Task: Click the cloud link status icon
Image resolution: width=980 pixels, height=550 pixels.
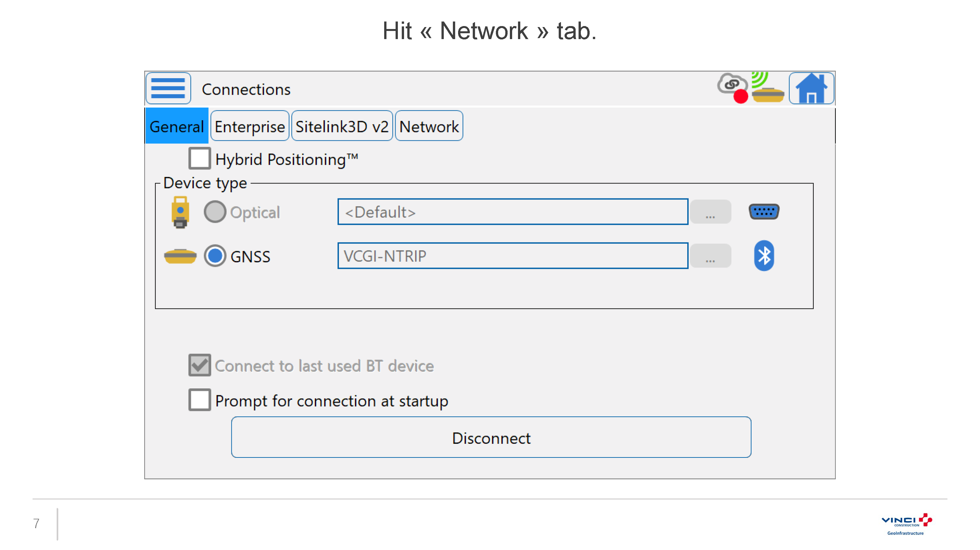Action: coord(732,88)
